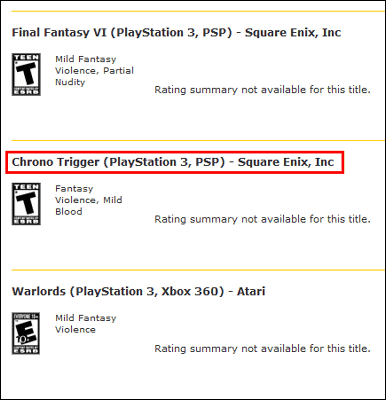Click Warlords 'Mild Fantasy Violence' descriptor text

pyautogui.click(x=86, y=324)
